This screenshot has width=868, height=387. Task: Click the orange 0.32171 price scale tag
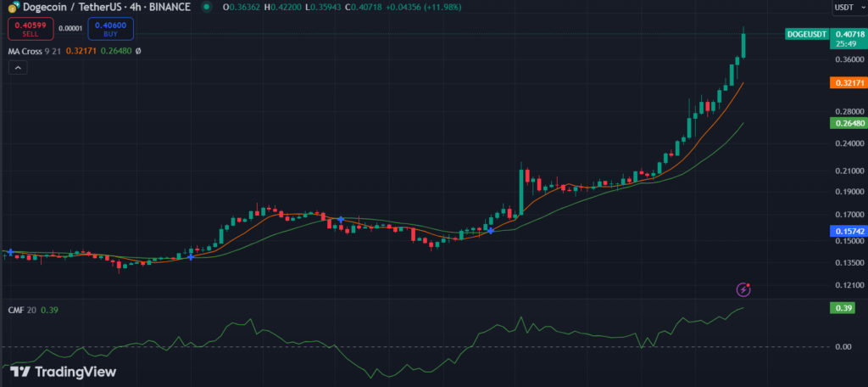(x=848, y=82)
